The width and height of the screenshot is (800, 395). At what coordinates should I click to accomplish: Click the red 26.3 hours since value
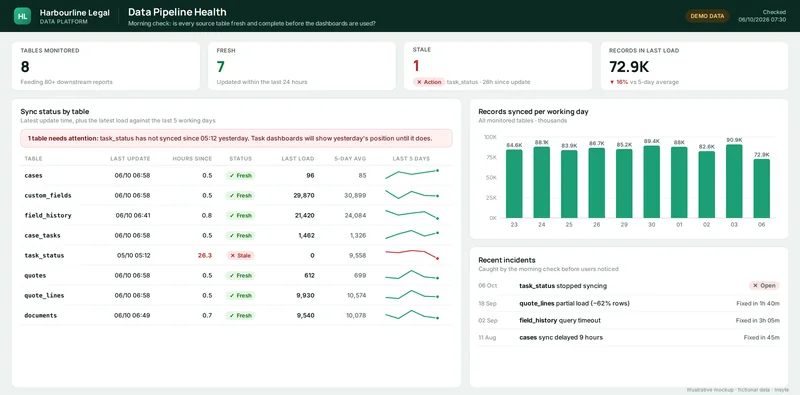(x=205, y=255)
